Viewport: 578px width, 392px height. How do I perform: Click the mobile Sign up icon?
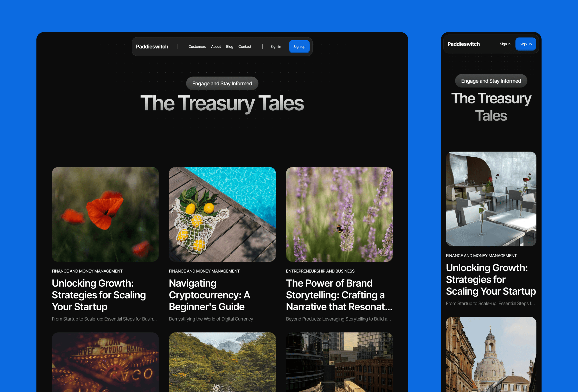526,44
